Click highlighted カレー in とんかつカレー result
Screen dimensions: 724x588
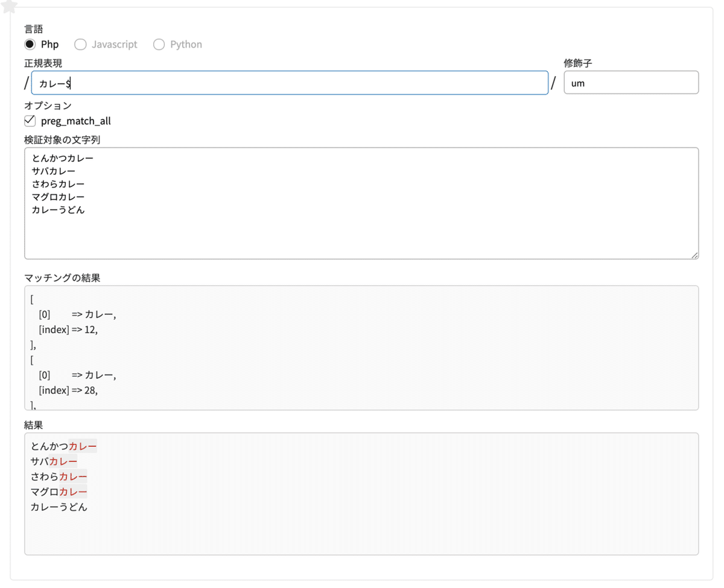[x=83, y=446]
